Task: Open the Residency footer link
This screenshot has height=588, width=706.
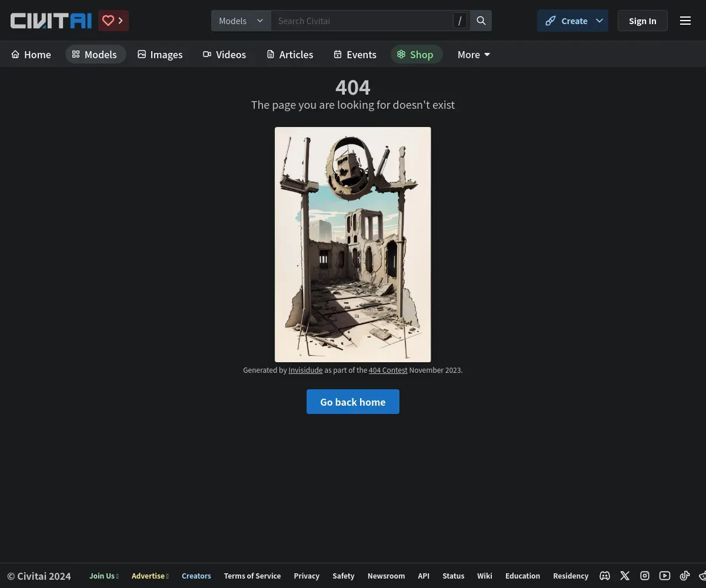Action: point(571,576)
